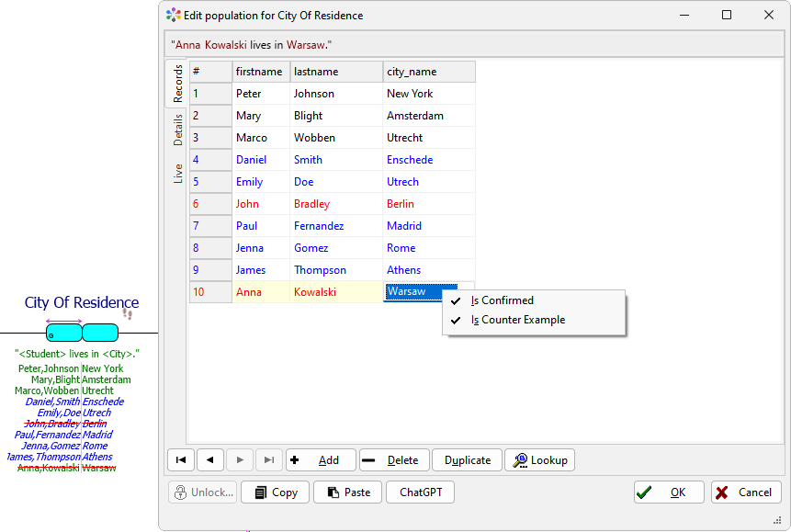This screenshot has width=791, height=532.
Task: Switch to the Details vertical tab
Action: (177, 130)
